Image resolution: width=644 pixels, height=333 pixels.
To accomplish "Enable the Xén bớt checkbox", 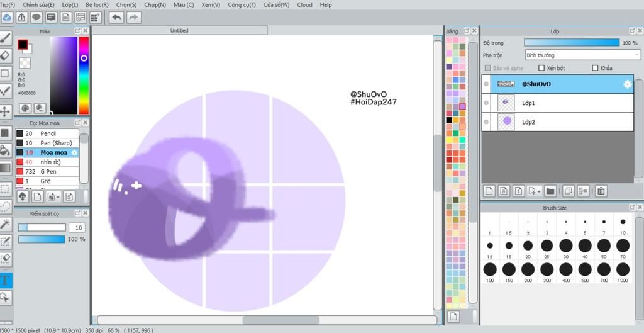I will point(541,68).
